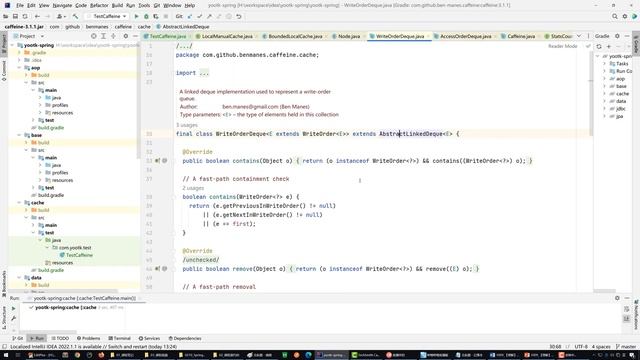The image size is (640, 360).
Task: Expand jdbc node in Gradle panel
Action: click(x=604, y=109)
